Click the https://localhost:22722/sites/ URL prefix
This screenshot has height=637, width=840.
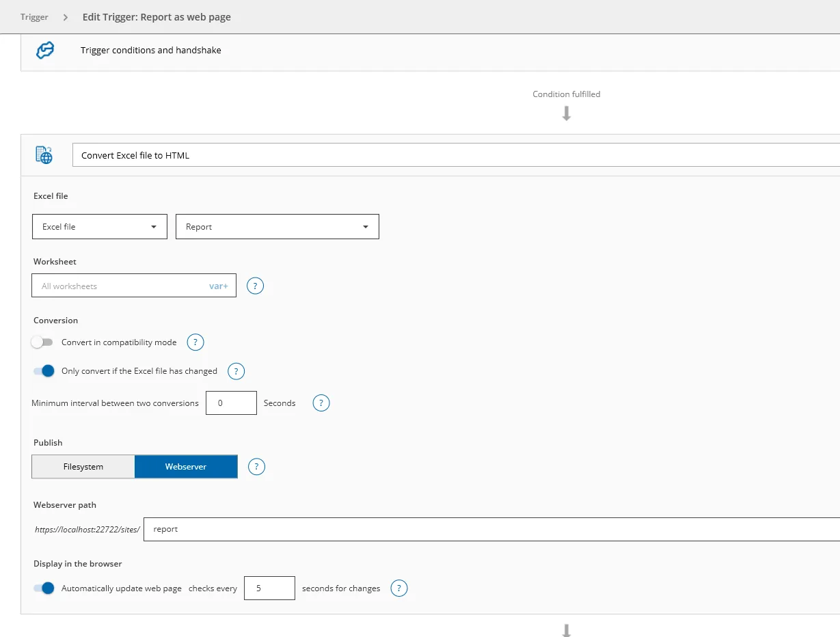(x=87, y=530)
